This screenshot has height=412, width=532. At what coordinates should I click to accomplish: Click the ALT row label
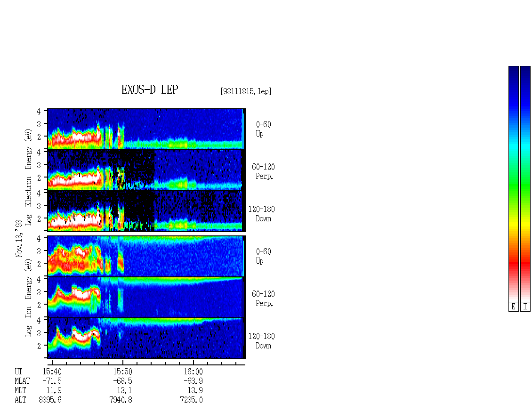(20, 400)
